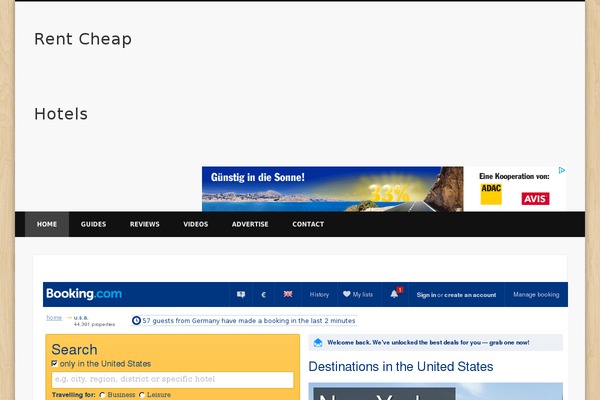Select language using the UK flag icon

point(288,294)
